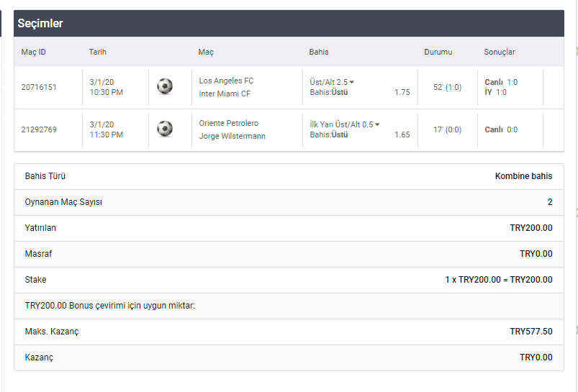
Task: Expand the Üst/Alt 2.5 bet dropdown arrow
Action: pos(352,82)
